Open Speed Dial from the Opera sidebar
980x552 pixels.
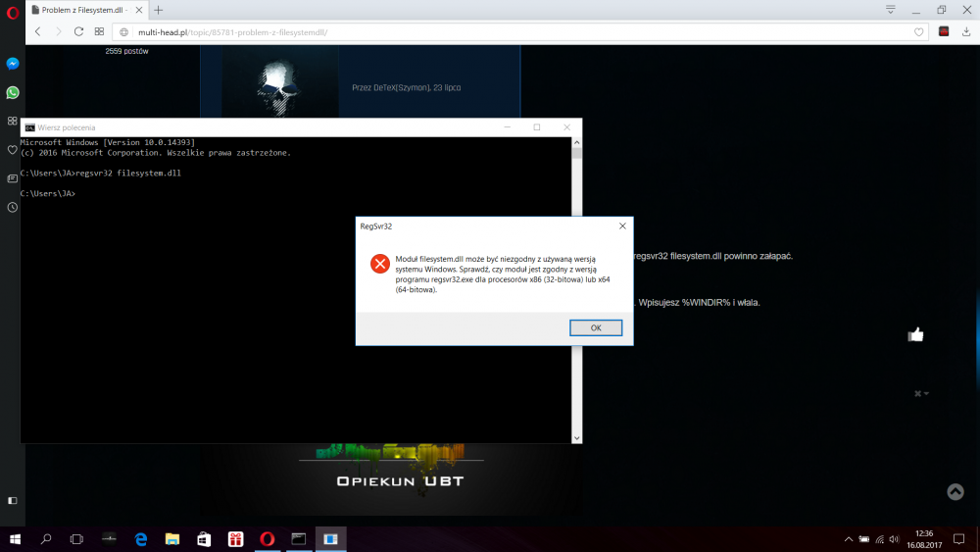click(x=12, y=121)
